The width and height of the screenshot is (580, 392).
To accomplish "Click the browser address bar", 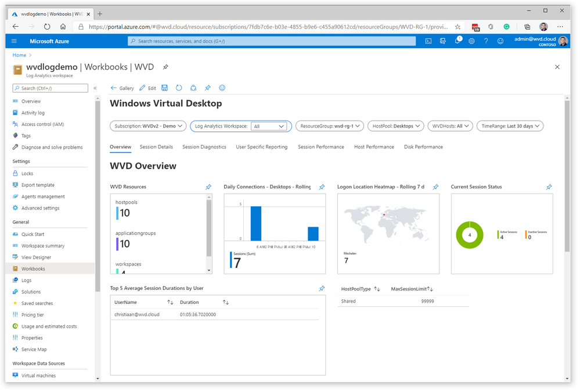I will pos(268,27).
